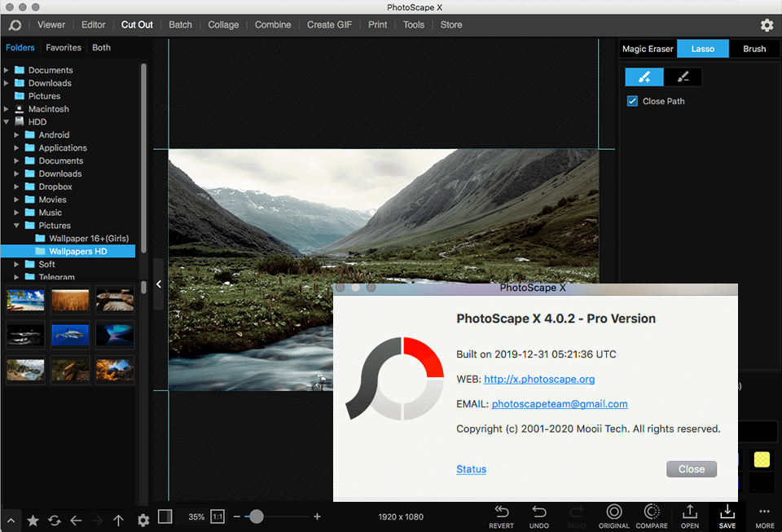The width and height of the screenshot is (782, 532).
Task: Click the bottom-left up chevron icon
Action: (x=11, y=521)
